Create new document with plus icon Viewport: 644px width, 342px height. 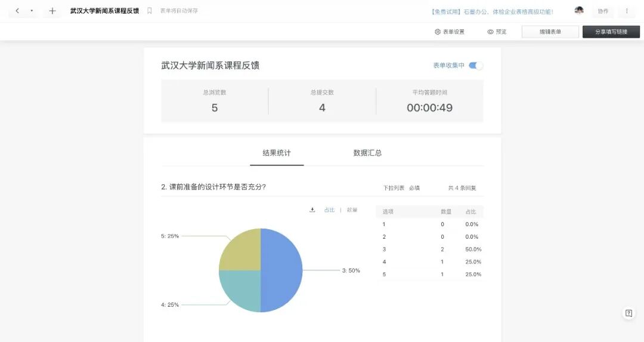pos(52,11)
